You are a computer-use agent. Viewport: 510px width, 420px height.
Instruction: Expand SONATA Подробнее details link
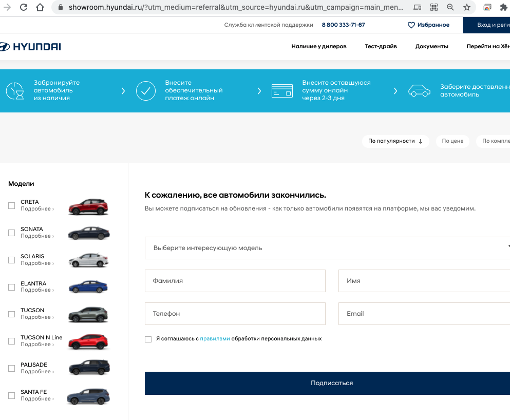pos(37,236)
